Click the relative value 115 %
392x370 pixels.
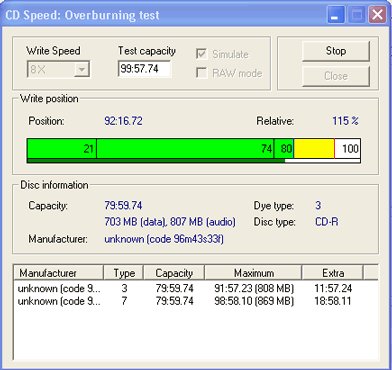point(345,121)
